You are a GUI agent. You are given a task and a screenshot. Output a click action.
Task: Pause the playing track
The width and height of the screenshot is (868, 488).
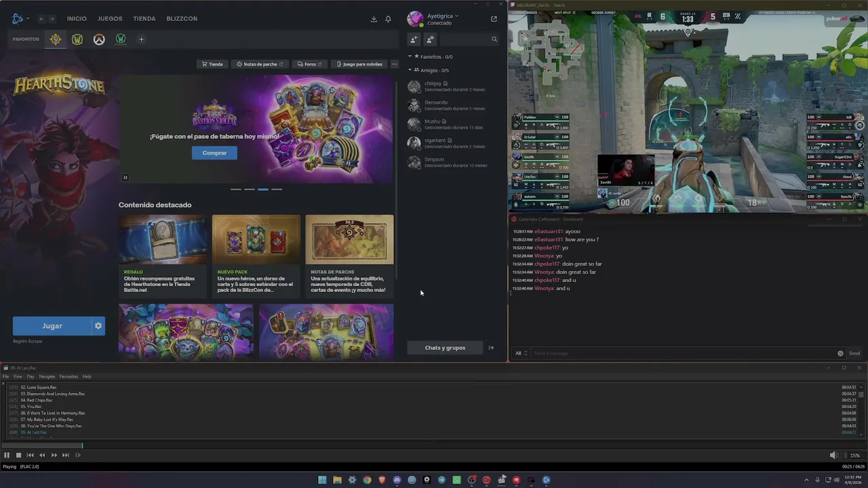point(7,455)
